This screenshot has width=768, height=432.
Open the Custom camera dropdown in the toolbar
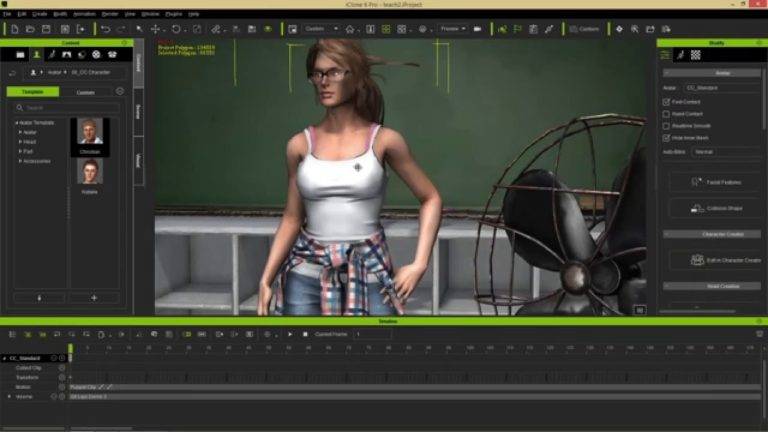click(321, 29)
